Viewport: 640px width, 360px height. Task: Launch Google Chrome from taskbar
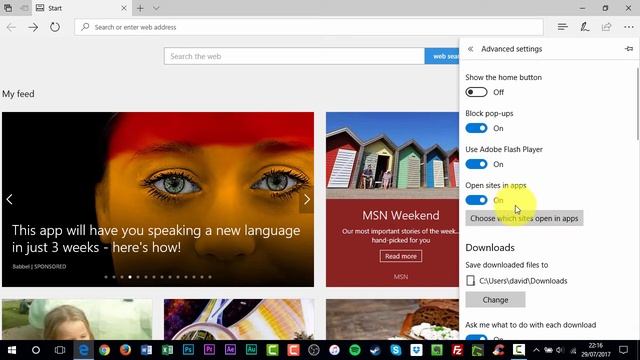(x=104, y=350)
